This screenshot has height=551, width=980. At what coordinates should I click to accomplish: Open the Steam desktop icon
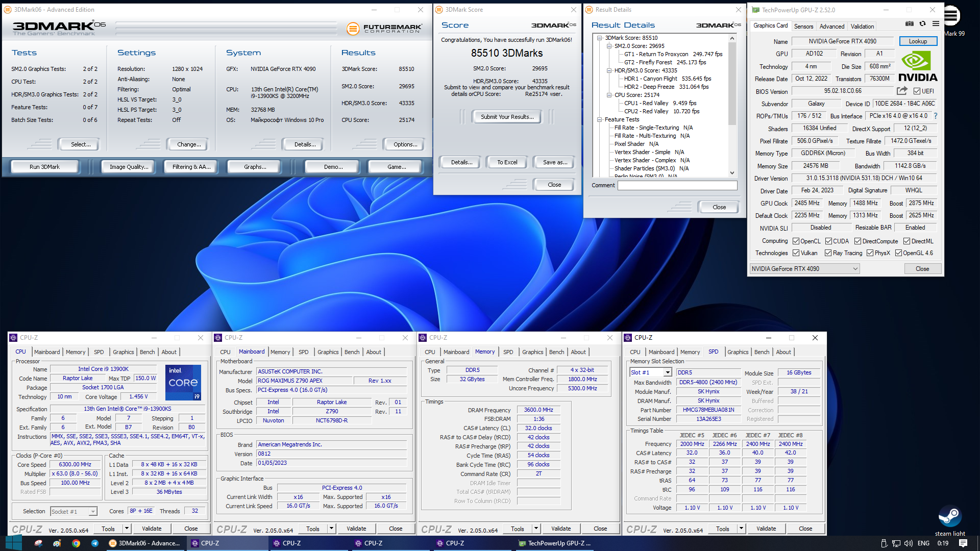[x=950, y=520]
